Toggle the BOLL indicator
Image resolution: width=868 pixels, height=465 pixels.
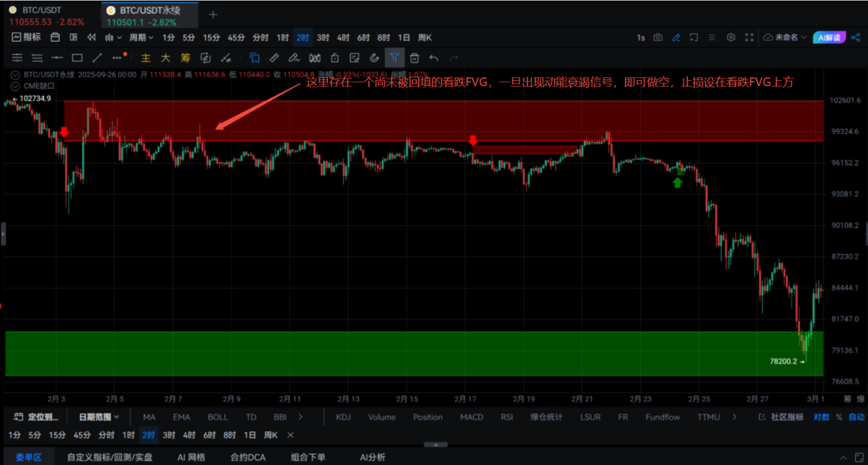[218, 416]
